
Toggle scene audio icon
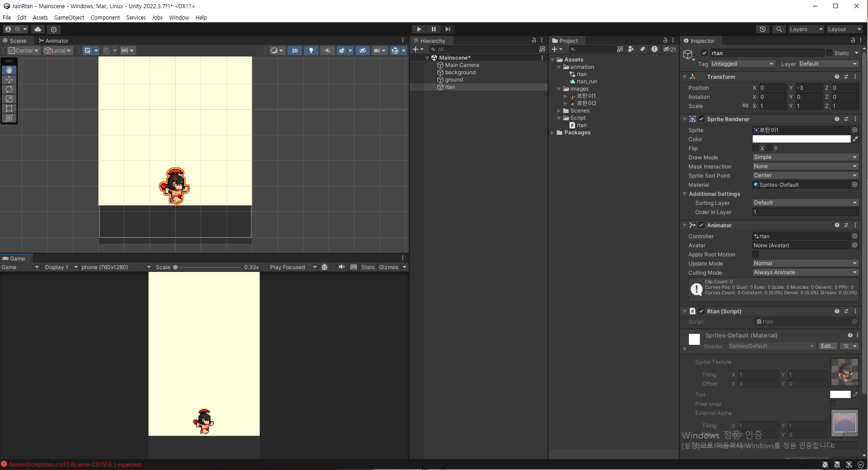[x=328, y=51]
